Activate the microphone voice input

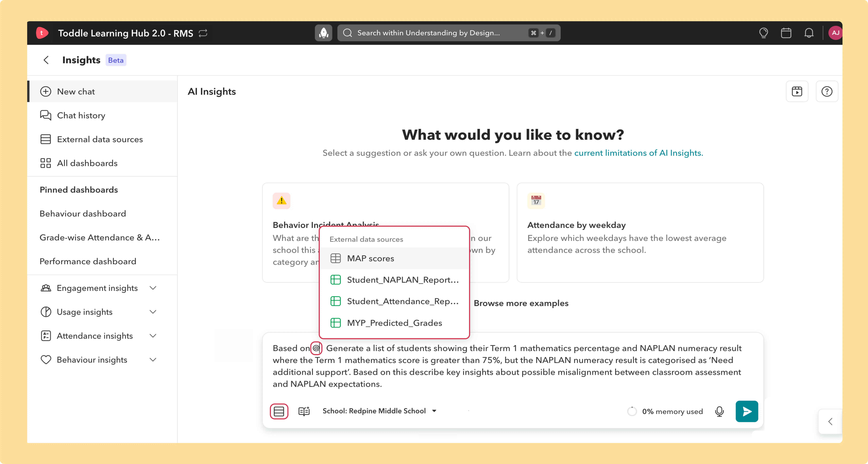coord(719,411)
